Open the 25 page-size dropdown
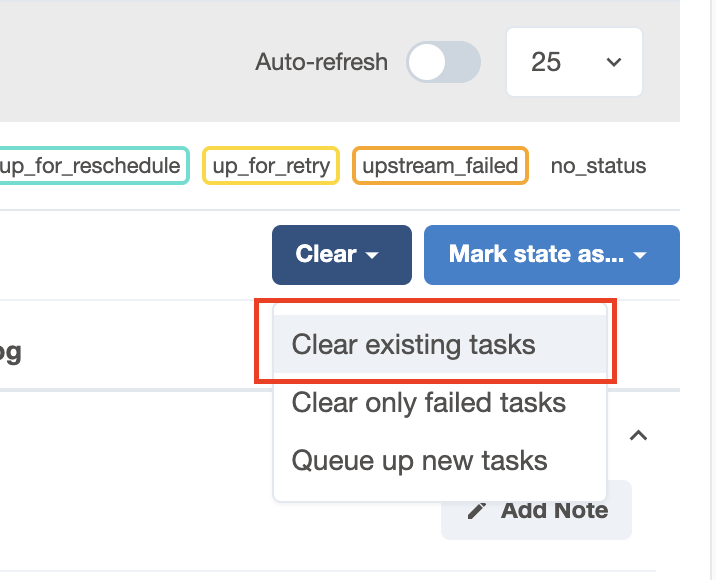This screenshot has height=580, width=716. point(573,62)
